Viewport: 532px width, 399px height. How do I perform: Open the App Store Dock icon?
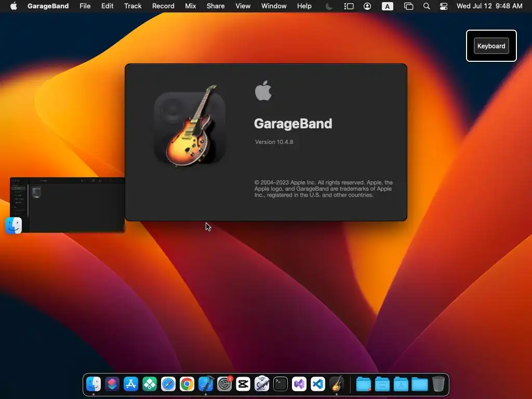click(130, 384)
